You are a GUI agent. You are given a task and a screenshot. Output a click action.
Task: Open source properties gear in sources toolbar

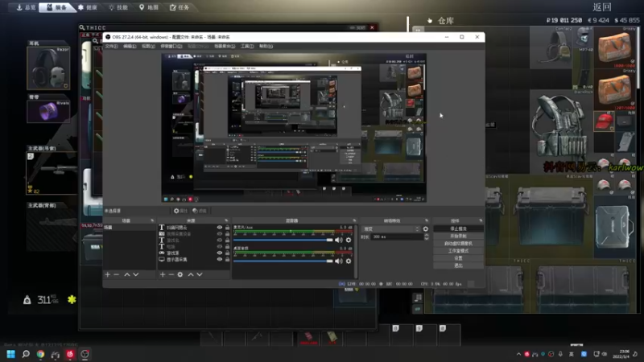pyautogui.click(x=180, y=274)
